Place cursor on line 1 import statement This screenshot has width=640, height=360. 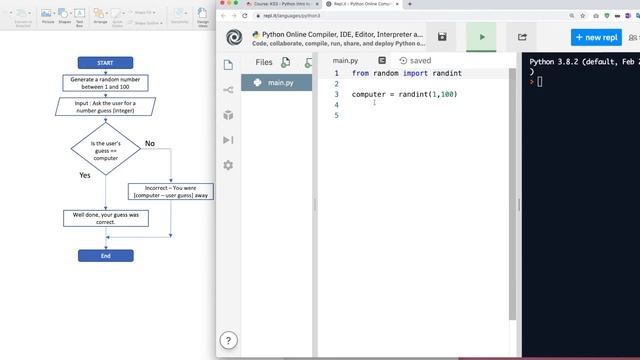coord(407,73)
